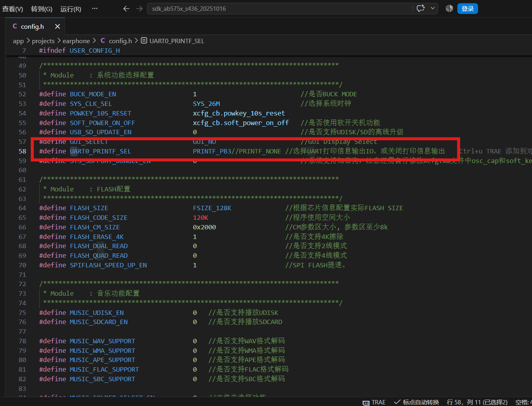Click FLASH_SIZE define name
The image size is (532, 406).
(x=89, y=208)
